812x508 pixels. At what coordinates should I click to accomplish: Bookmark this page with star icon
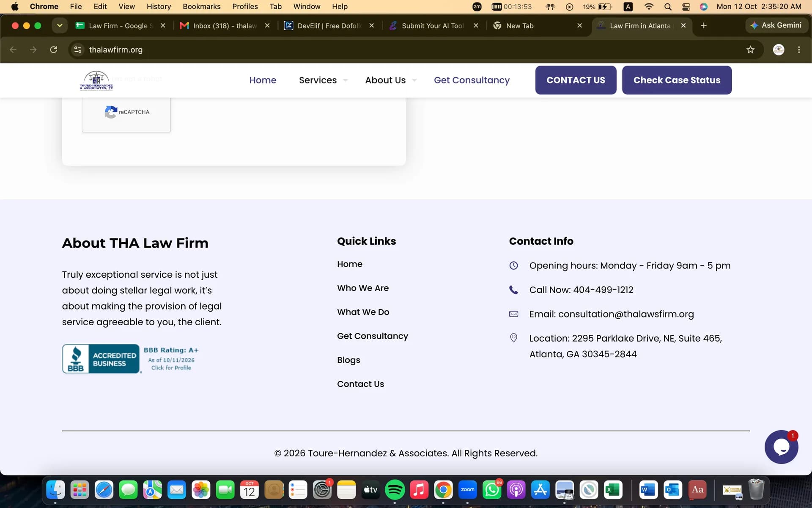tap(750, 50)
